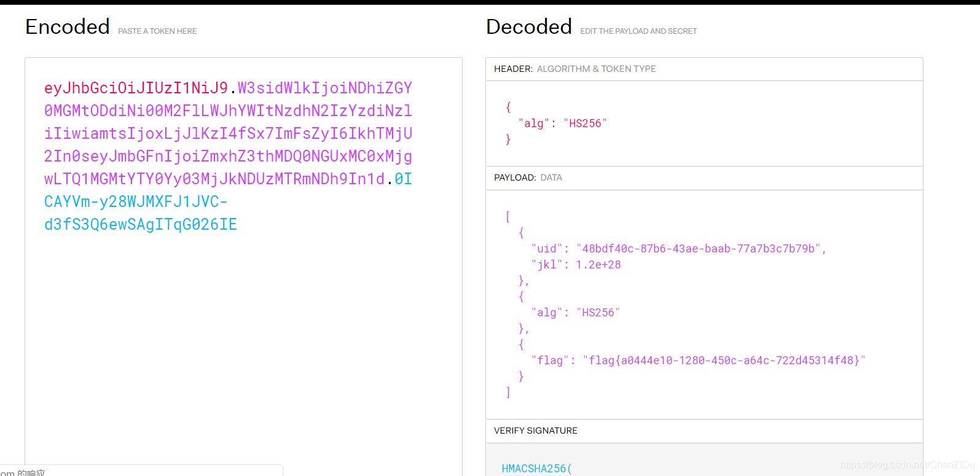Click the 'PASTE A TOKEN HERE' label

coord(157,31)
